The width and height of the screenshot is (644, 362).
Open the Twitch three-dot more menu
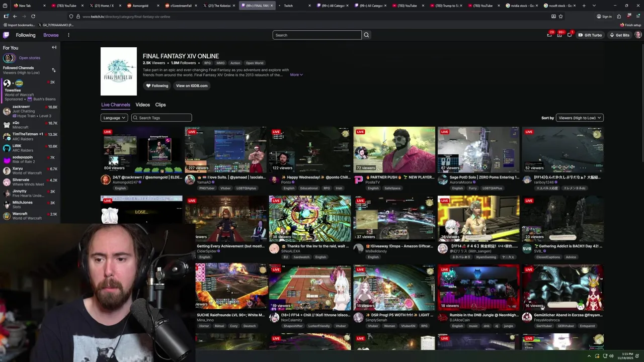coord(68,35)
